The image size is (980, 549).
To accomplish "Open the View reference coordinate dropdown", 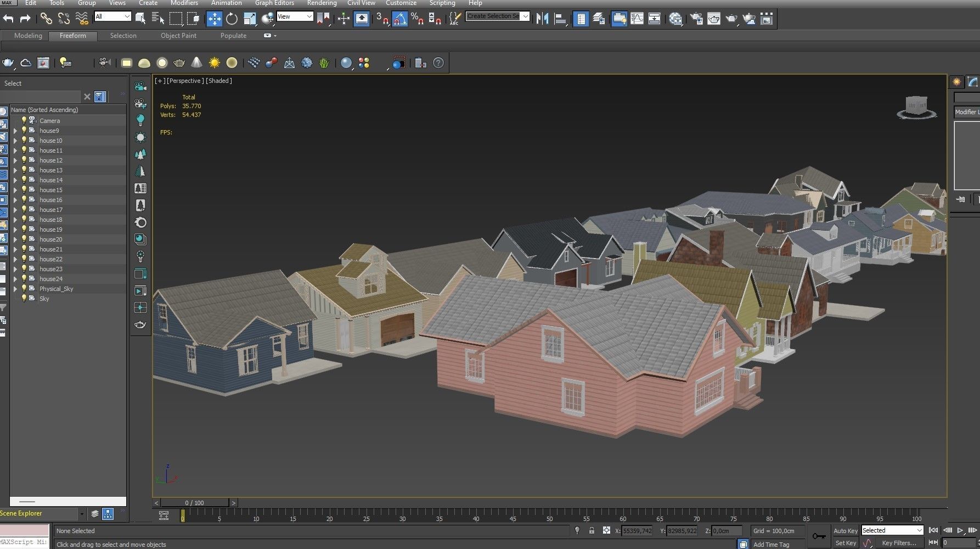I will click(x=295, y=16).
